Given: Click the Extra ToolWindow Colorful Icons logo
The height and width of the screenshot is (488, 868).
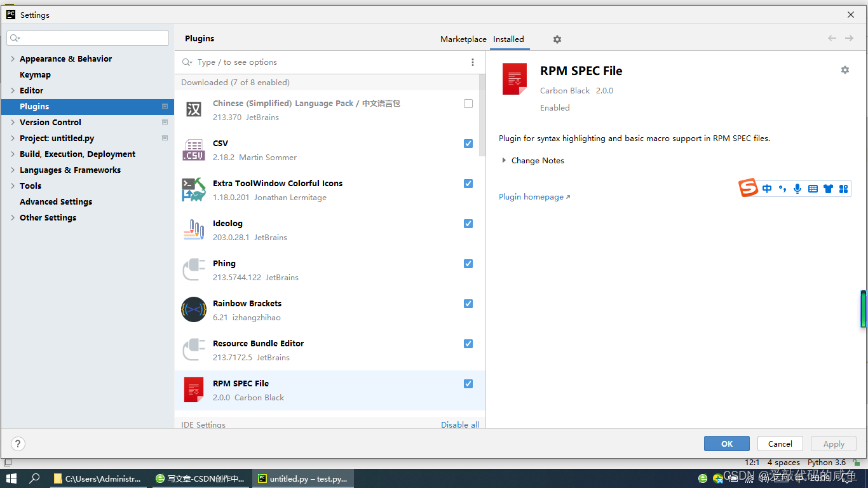Looking at the screenshot, I should (194, 189).
